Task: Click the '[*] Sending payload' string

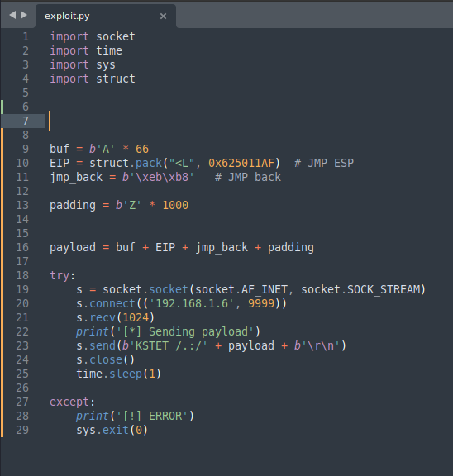Action: pos(185,332)
